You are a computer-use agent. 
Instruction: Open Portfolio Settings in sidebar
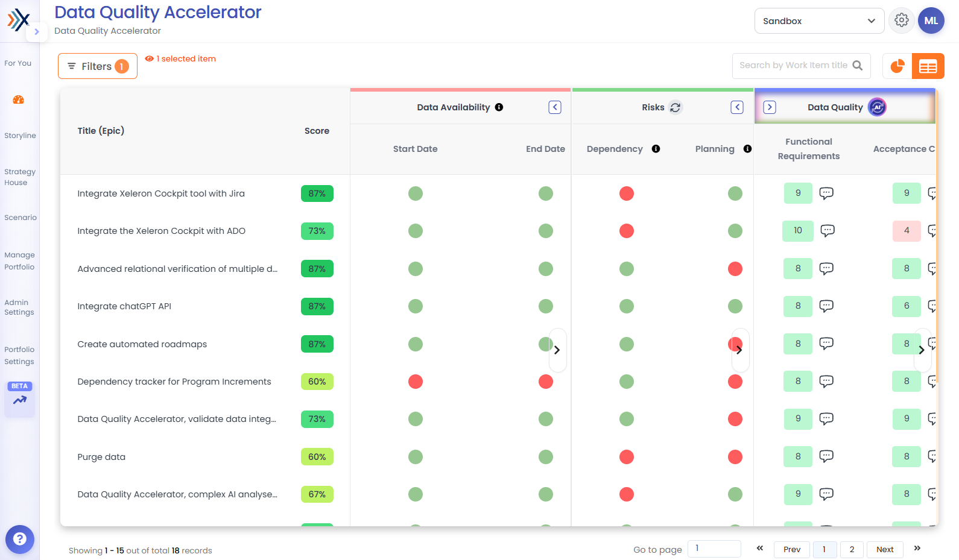point(19,356)
